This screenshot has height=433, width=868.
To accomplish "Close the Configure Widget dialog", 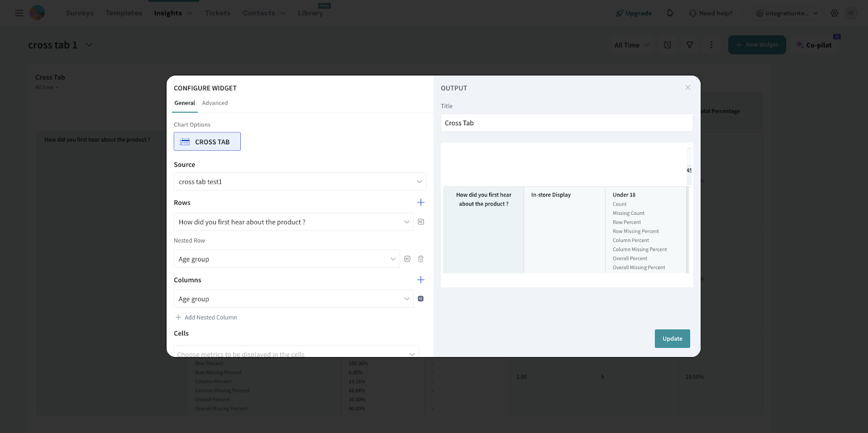I will pos(687,87).
